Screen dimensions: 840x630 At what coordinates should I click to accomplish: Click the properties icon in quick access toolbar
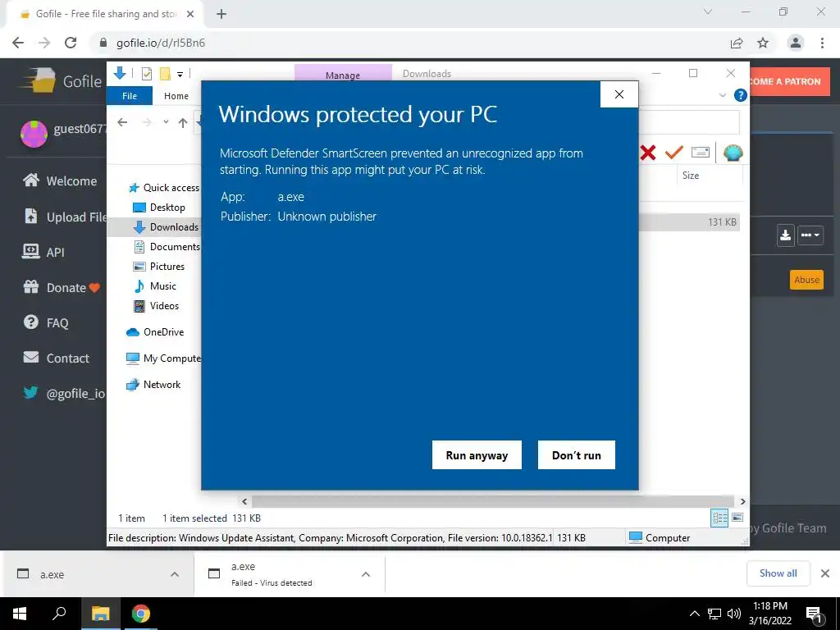coord(146,74)
